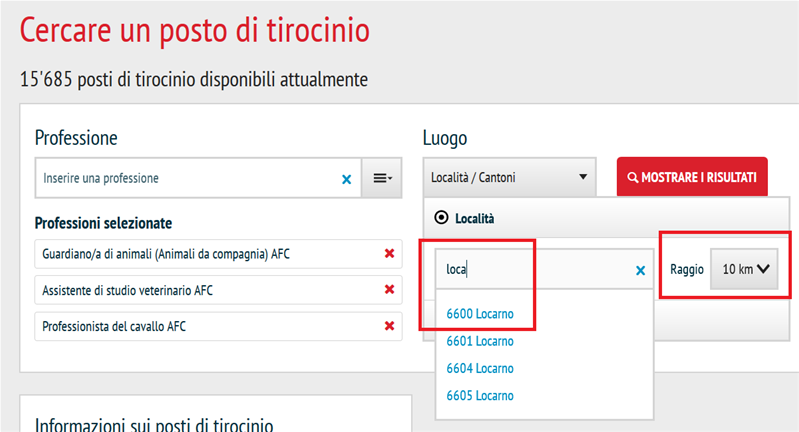Clear the locality search text
This screenshot has width=799, height=432.
[641, 270]
